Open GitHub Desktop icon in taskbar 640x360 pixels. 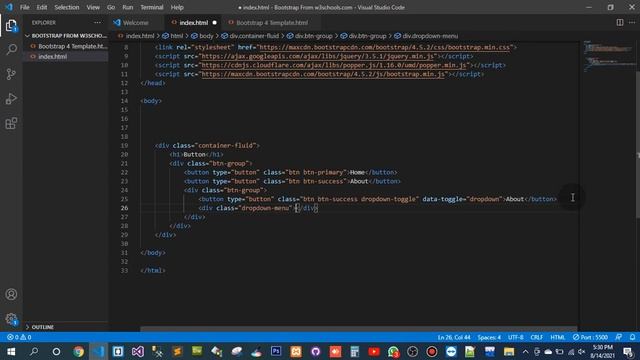click(315, 351)
